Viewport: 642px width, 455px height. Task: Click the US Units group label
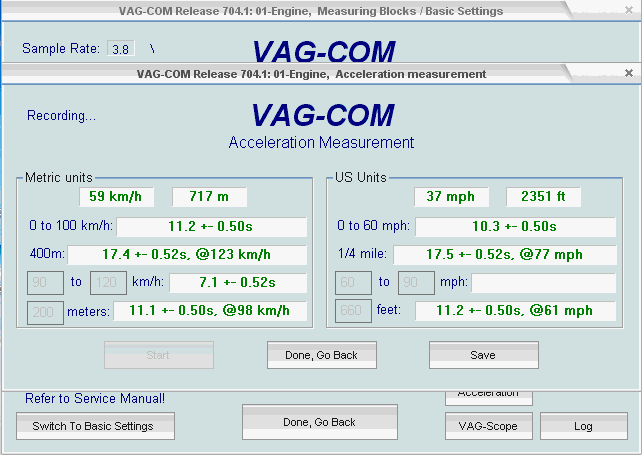click(361, 177)
